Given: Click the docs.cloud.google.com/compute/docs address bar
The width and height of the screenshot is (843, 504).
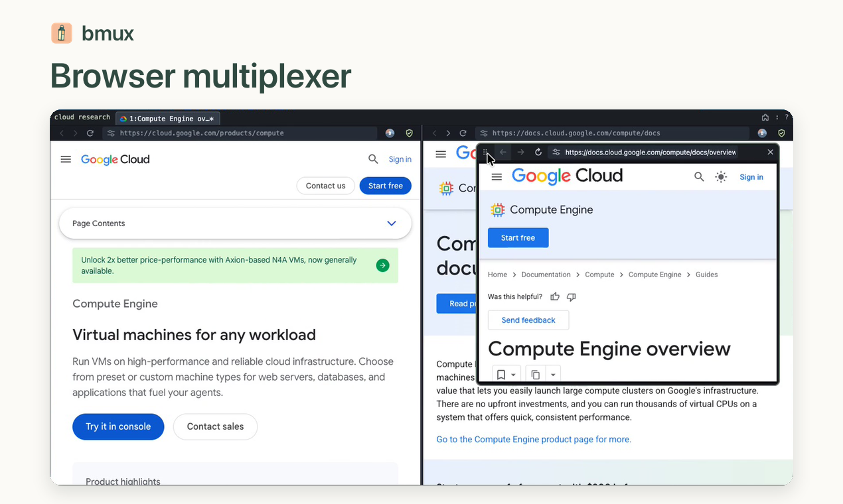Looking at the screenshot, I should pyautogui.click(x=612, y=133).
